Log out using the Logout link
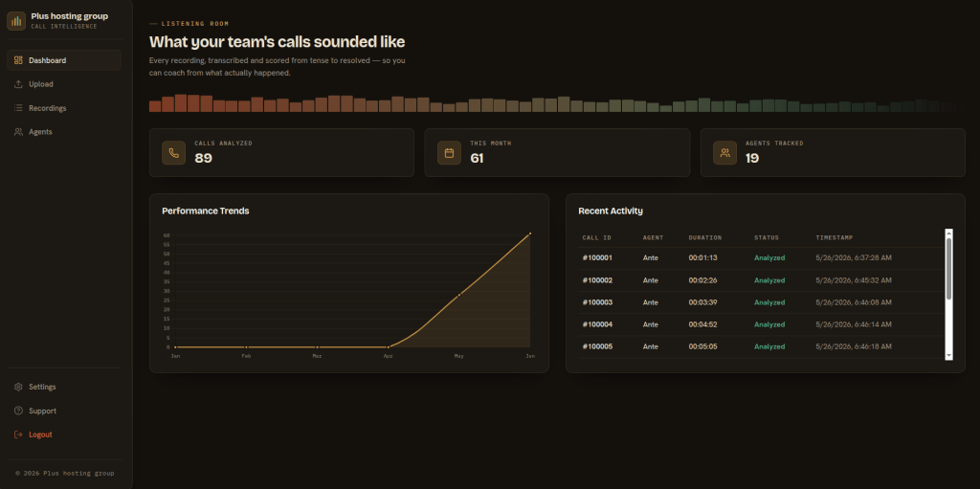Image resolution: width=980 pixels, height=489 pixels. [64, 434]
